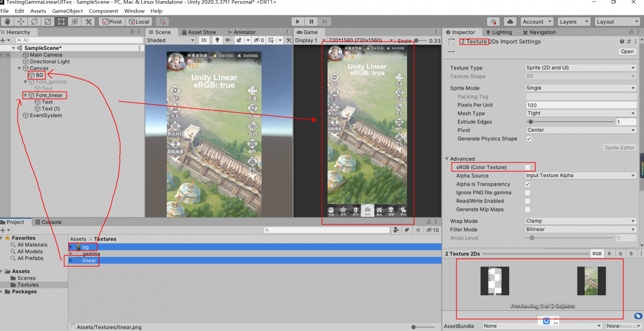Screen dimensions: 644x331
Task: Click Project add plus button
Action: [x=3, y=230]
